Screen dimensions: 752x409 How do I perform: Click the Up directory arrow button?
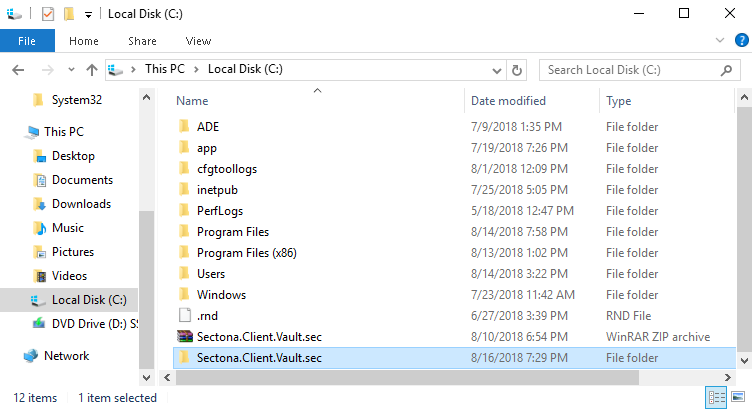(x=92, y=70)
